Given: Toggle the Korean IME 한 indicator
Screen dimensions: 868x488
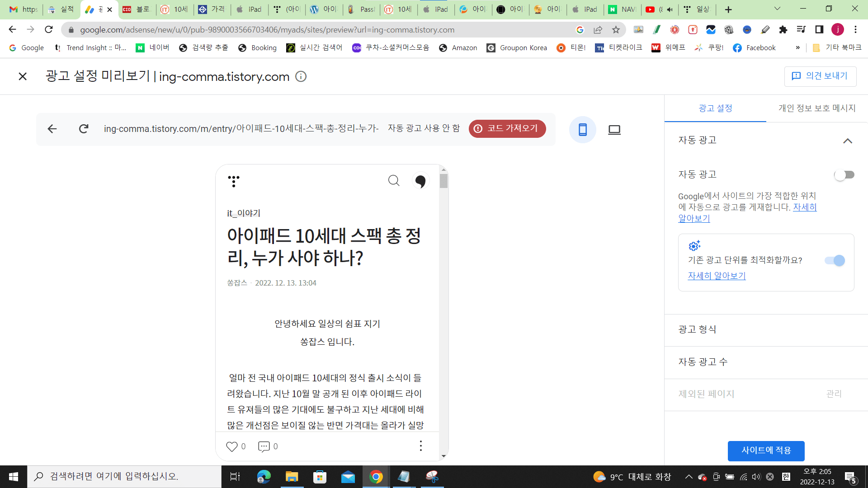Looking at the screenshot, I should point(786,477).
